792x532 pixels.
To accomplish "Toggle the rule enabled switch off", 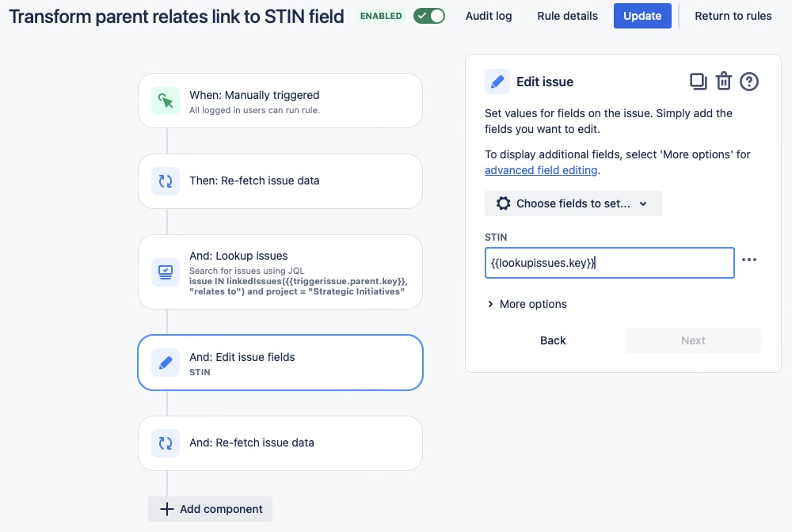I will [428, 16].
